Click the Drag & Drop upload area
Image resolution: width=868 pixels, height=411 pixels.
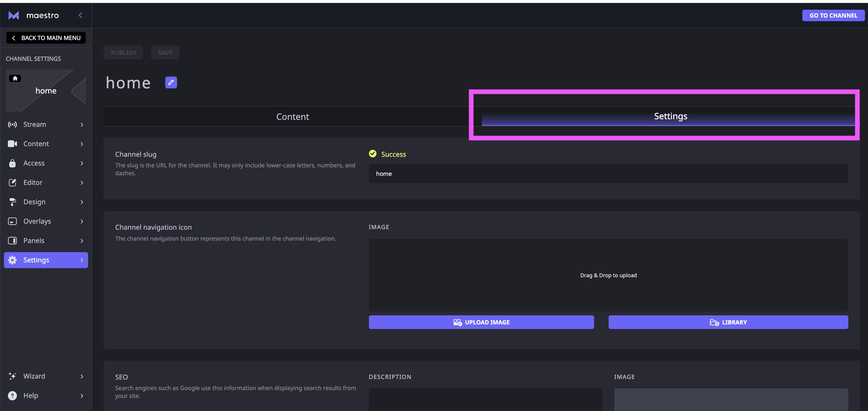609,275
